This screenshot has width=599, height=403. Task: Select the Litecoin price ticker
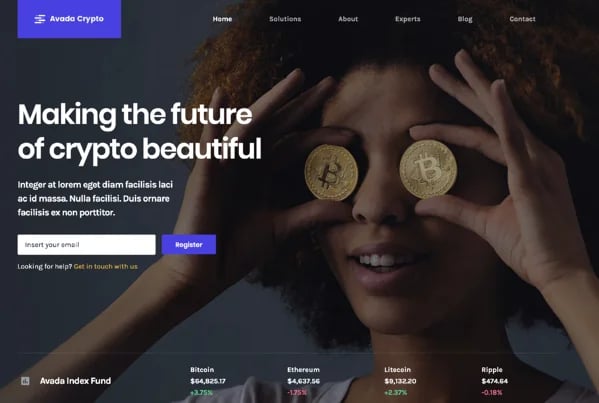point(400,381)
